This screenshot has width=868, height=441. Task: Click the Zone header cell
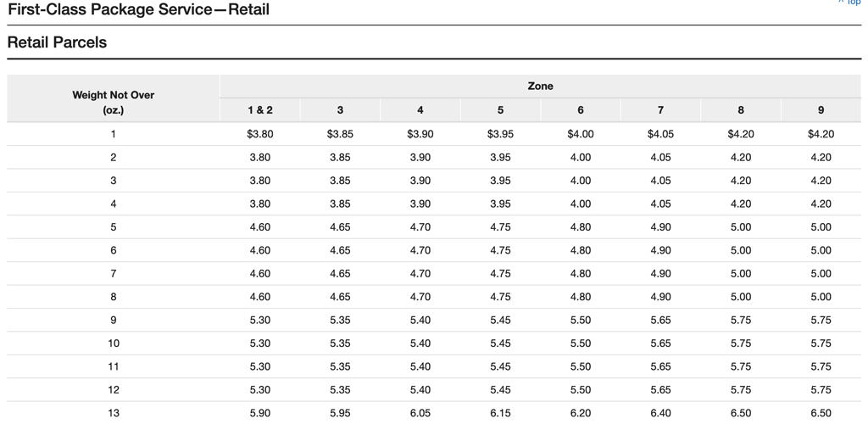click(540, 86)
